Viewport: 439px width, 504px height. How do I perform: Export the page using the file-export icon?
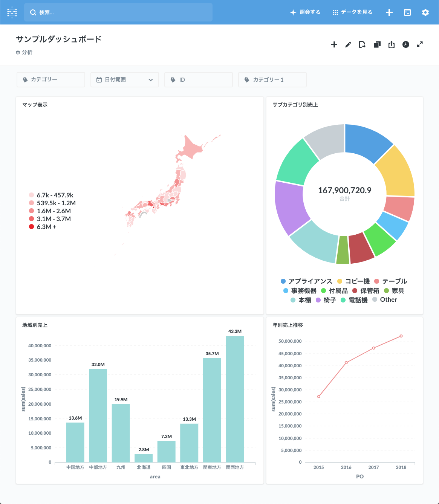point(362,44)
